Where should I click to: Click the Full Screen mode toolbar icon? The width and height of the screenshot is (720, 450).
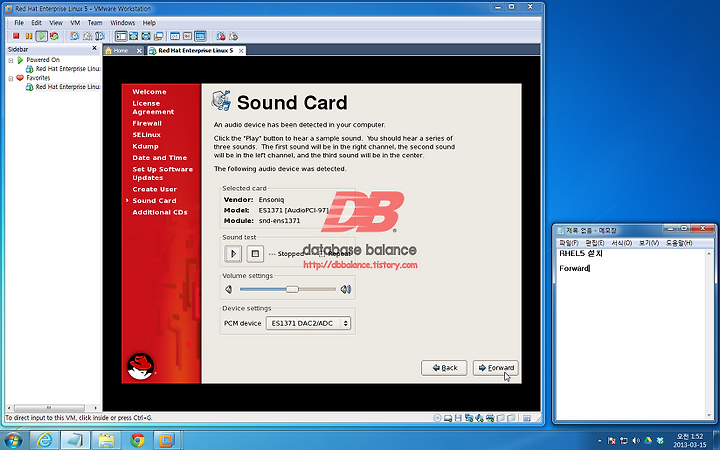click(146, 36)
